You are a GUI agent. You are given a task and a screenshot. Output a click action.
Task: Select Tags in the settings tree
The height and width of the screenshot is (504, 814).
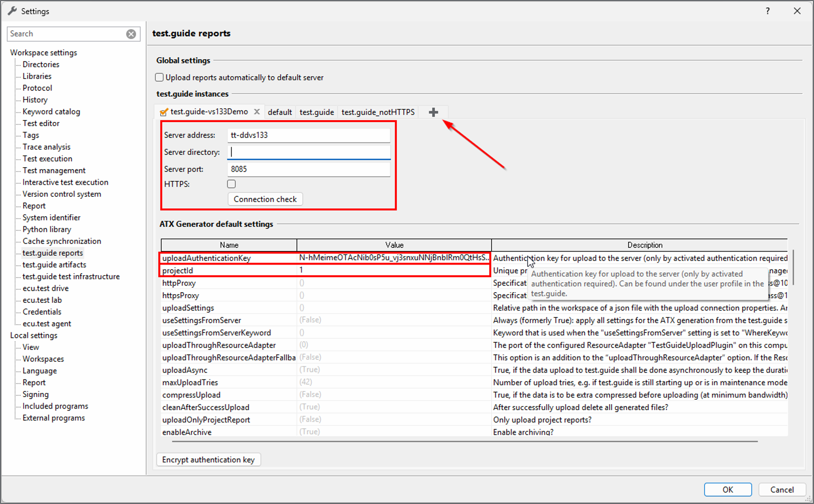[x=31, y=135]
